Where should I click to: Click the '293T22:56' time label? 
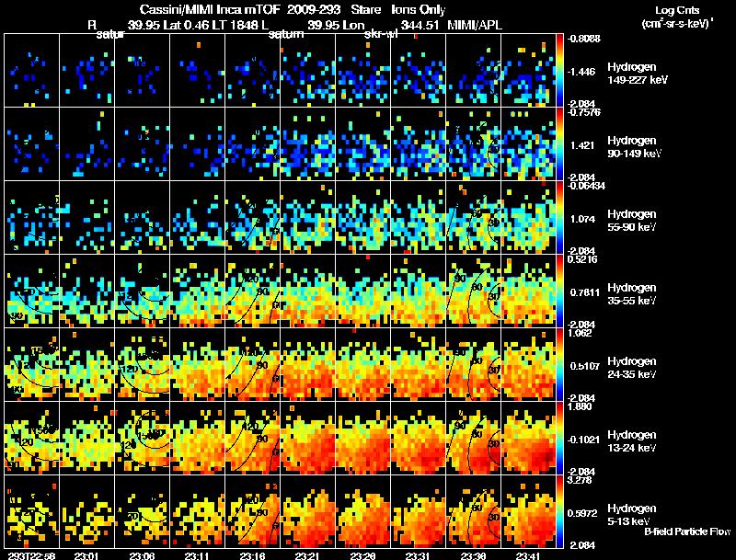[x=31, y=555]
